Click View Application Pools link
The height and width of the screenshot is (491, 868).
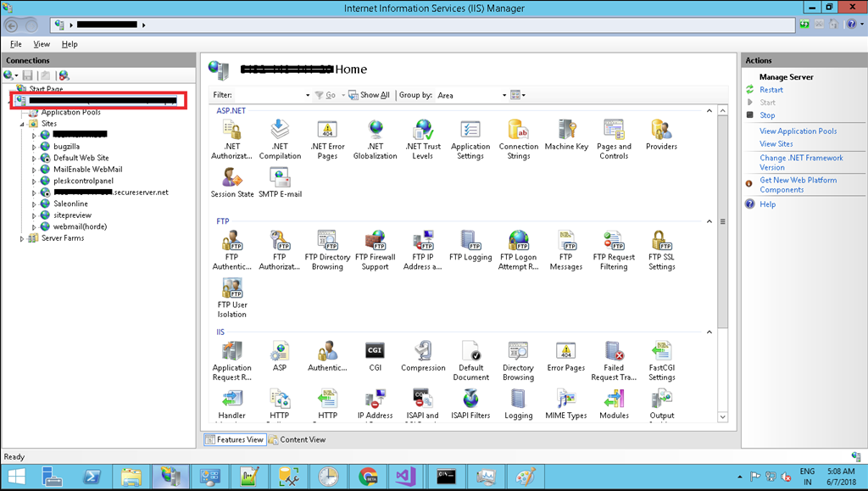tap(798, 131)
